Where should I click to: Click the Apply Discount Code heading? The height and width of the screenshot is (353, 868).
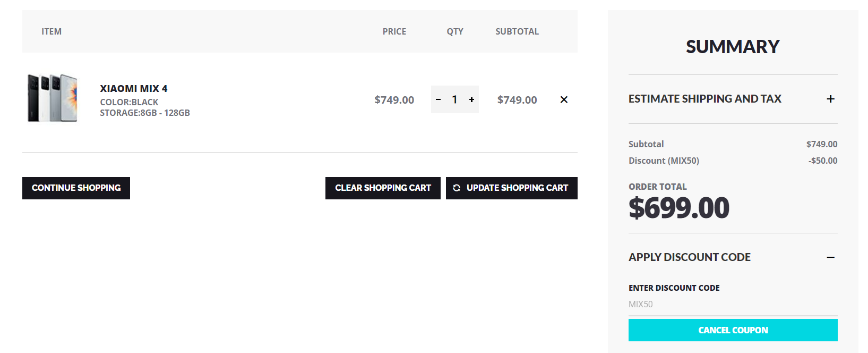click(x=689, y=257)
